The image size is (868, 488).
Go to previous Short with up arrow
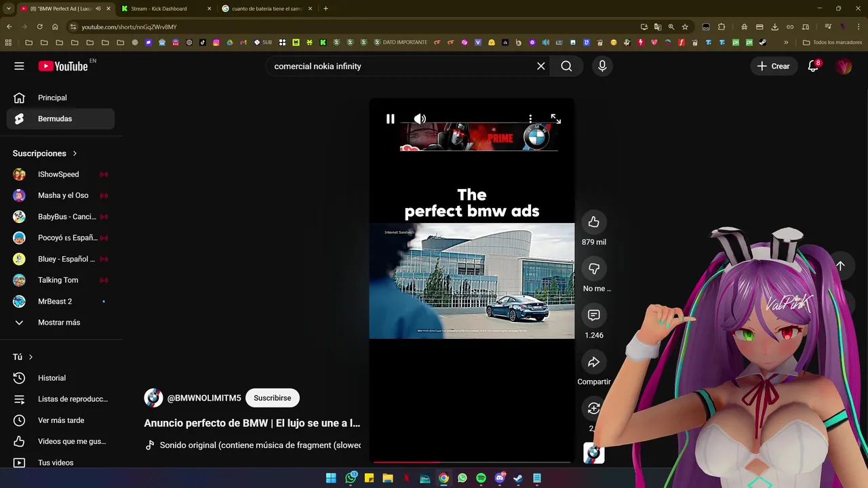[840, 266]
